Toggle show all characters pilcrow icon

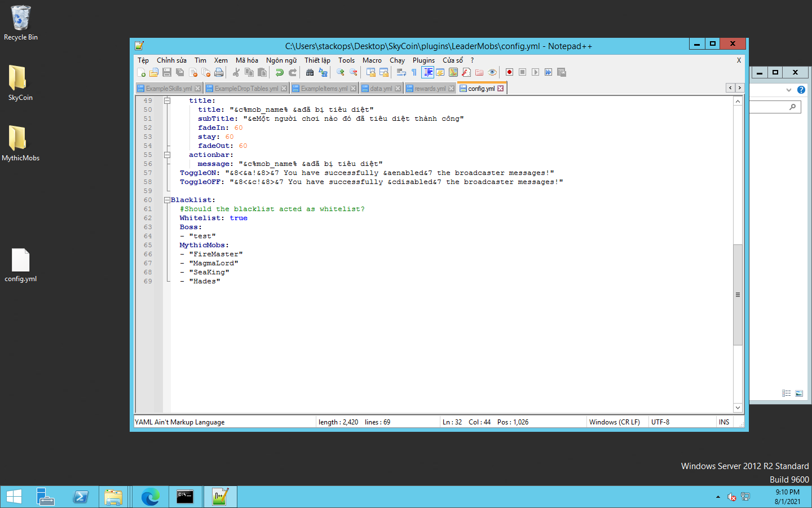coord(414,72)
